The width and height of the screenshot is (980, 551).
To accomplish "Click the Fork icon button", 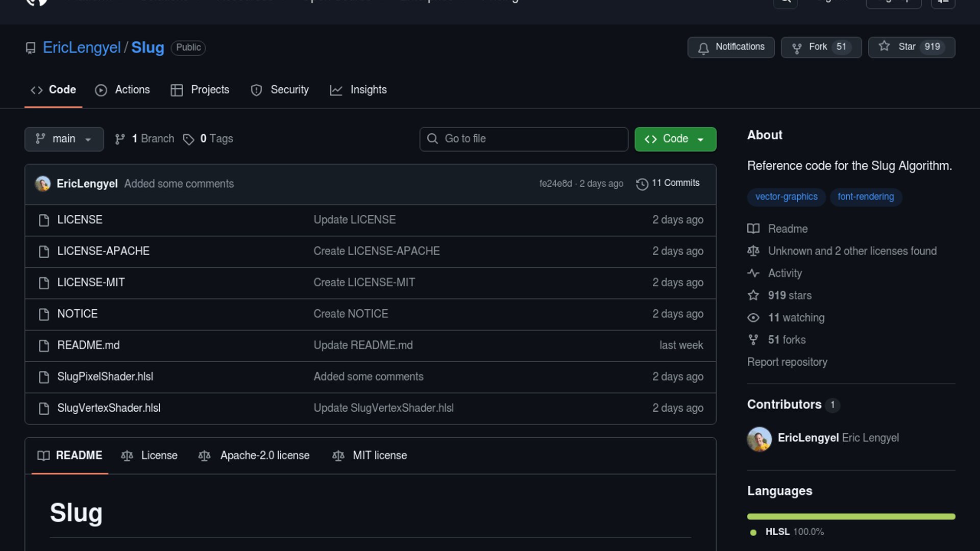I will (x=796, y=47).
